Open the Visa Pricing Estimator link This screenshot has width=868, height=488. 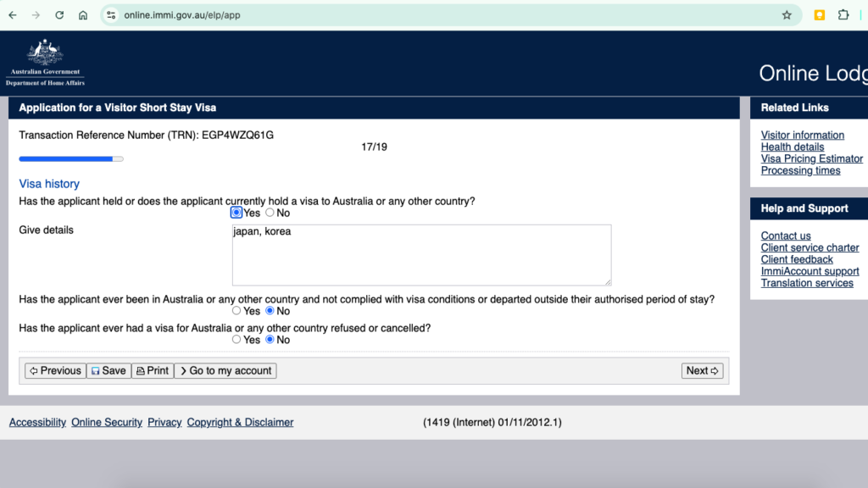811,158
